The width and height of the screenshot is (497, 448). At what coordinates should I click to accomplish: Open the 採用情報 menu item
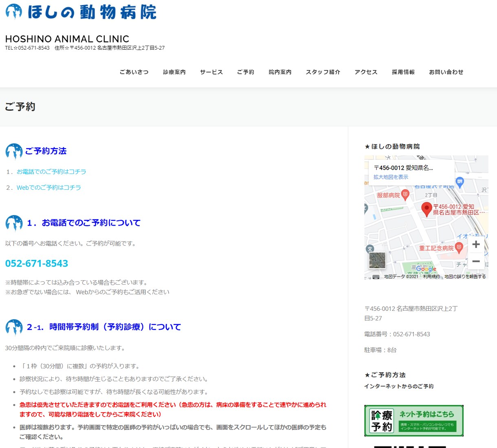coord(403,72)
